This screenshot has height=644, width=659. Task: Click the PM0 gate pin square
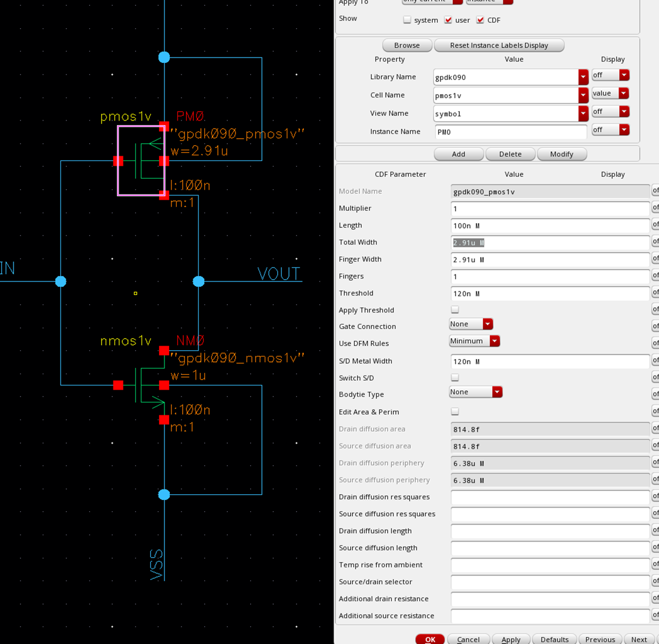pyautogui.click(x=118, y=160)
